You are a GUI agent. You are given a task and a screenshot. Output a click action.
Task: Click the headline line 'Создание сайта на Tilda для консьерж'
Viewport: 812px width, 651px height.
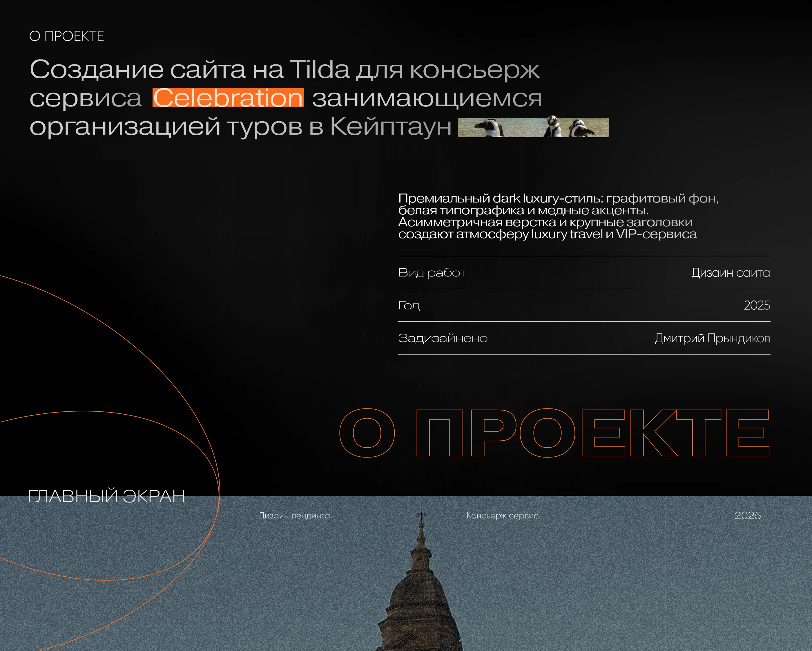[x=285, y=70]
